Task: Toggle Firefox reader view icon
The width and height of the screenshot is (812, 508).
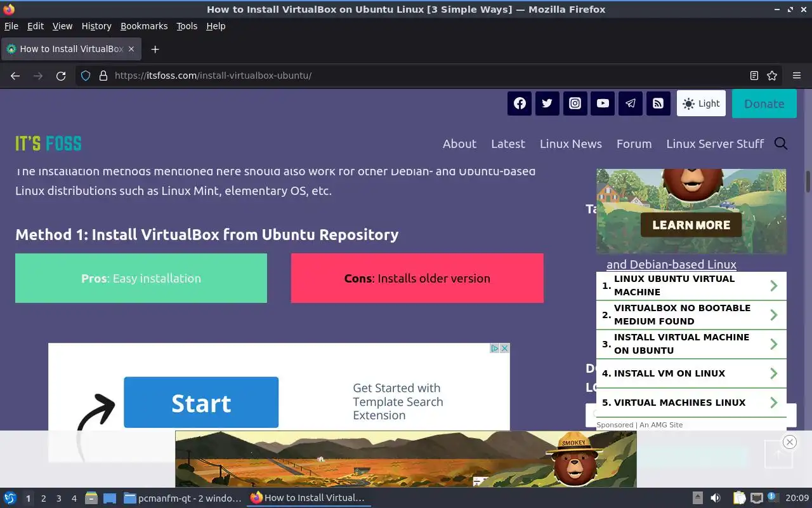Action: 754,76
